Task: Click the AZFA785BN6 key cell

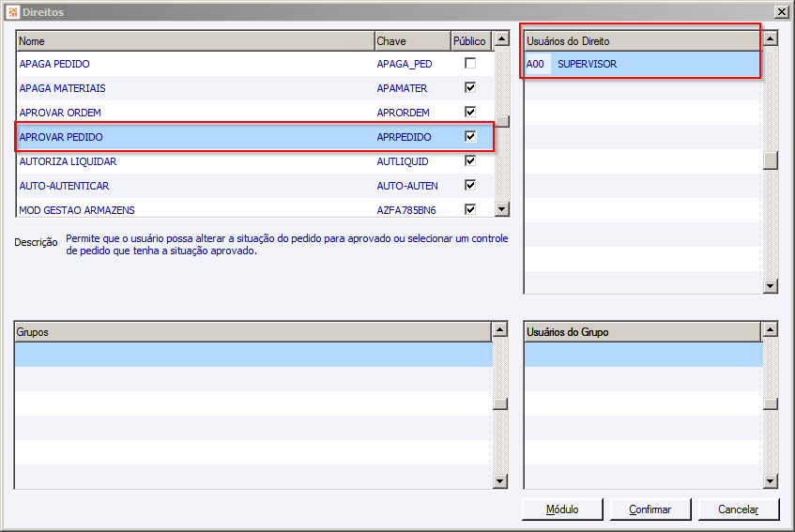Action: [x=406, y=210]
